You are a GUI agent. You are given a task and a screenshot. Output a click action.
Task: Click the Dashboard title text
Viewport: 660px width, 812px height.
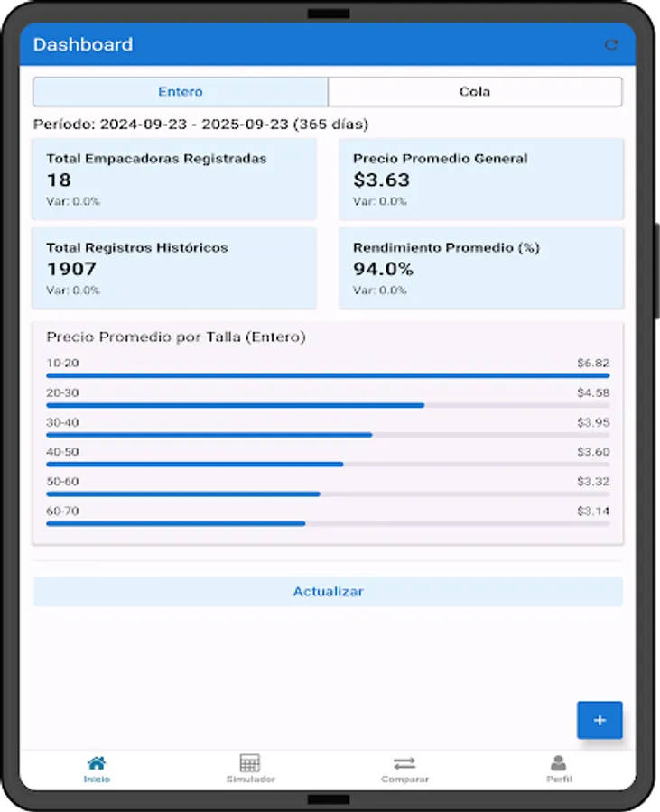point(83,44)
